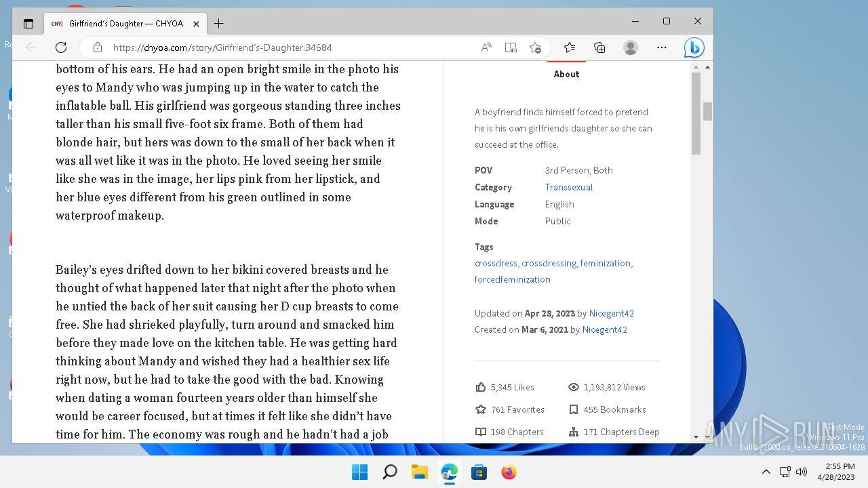The width and height of the screenshot is (868, 488).
Task: Open the Windows Start menu
Action: click(x=359, y=472)
